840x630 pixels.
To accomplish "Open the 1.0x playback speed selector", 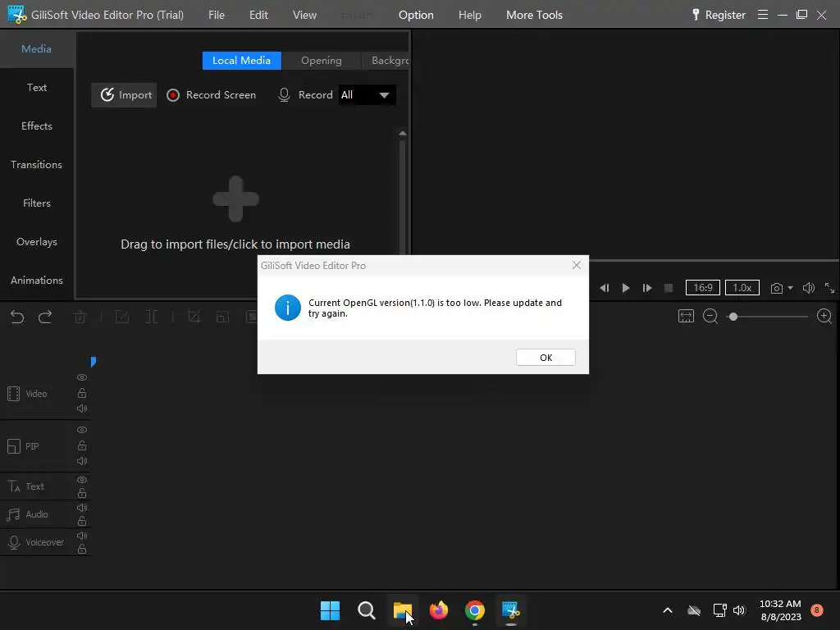I will (x=742, y=288).
